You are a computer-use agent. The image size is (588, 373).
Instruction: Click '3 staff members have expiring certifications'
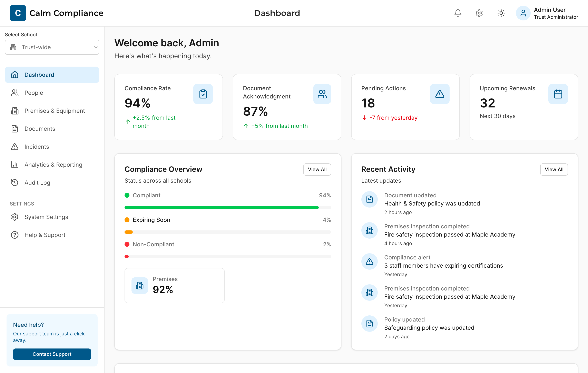point(443,266)
